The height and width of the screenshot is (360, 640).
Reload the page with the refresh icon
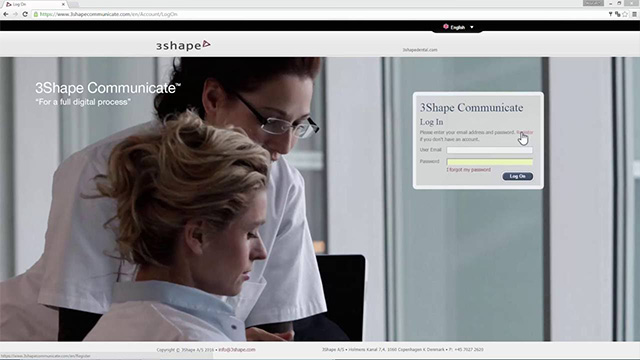[25, 14]
